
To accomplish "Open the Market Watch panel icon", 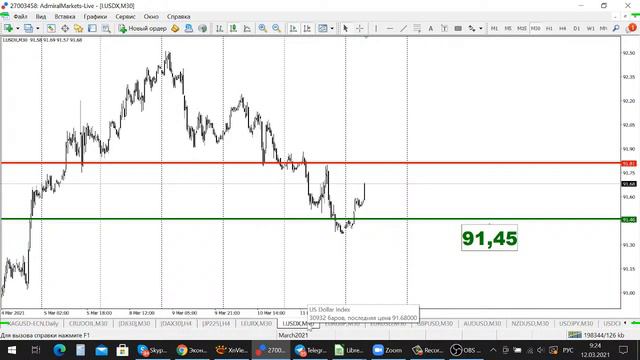I will click(51, 28).
